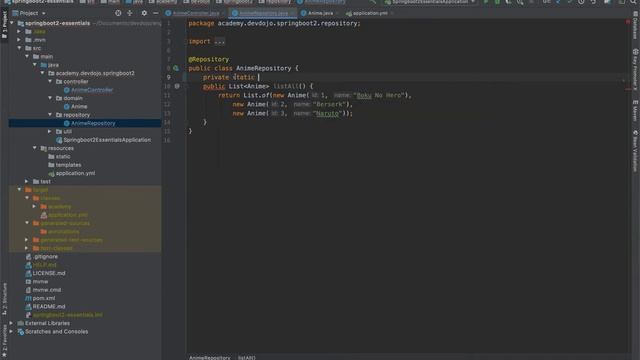Expand the .mvn folder

pos(19,40)
